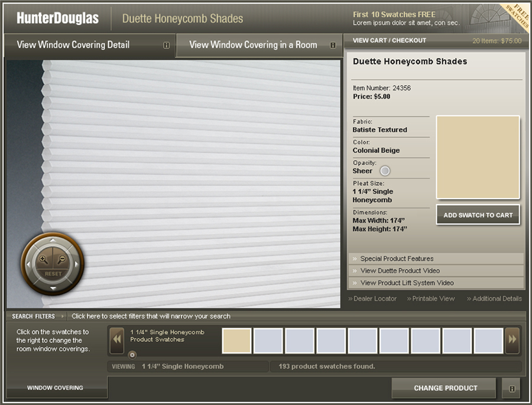Expand View Duette Product Video
This screenshot has height=405, width=532.
pyautogui.click(x=436, y=271)
